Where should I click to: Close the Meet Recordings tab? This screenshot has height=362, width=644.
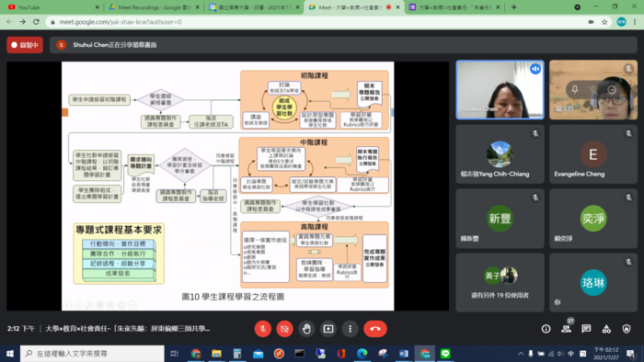pos(198,7)
